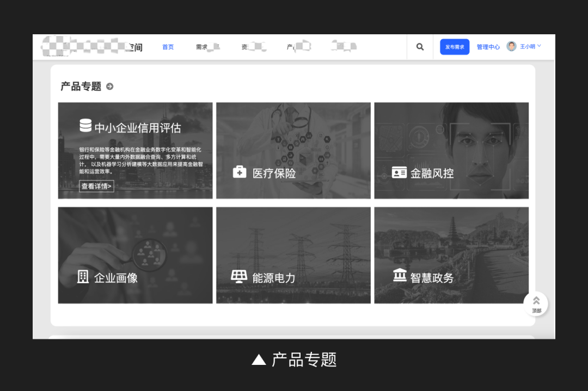This screenshot has width=588, height=391.
Task: Expand the 王小明 user dropdown
Action: (x=531, y=47)
